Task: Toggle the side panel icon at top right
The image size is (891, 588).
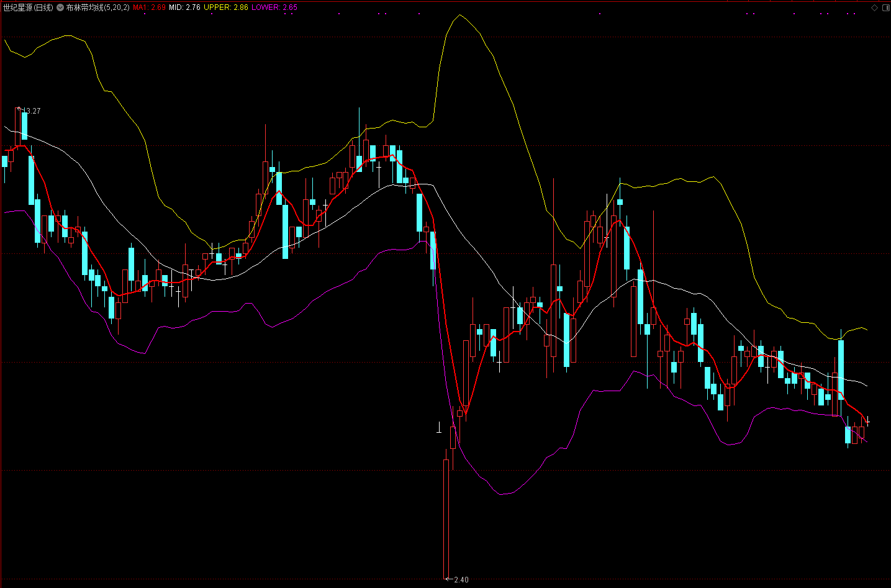Action: [x=885, y=7]
